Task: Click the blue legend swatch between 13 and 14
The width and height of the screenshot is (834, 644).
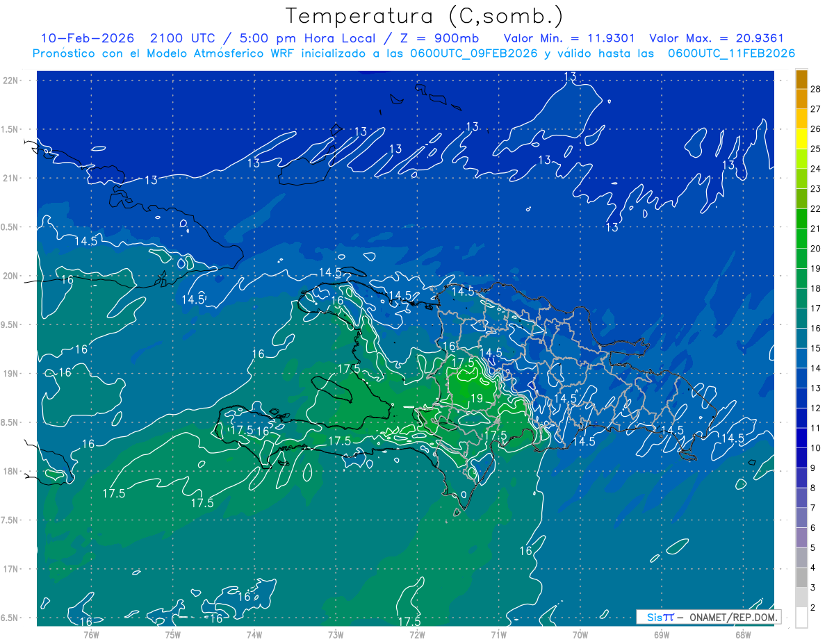Action: (x=801, y=378)
